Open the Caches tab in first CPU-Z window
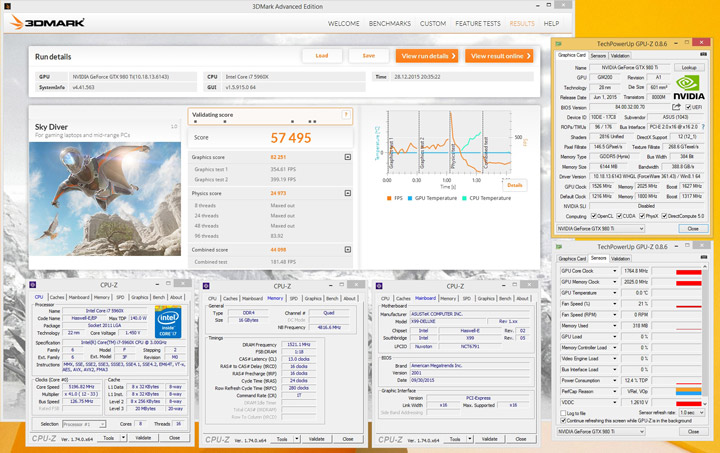The image size is (720, 453). [x=57, y=297]
